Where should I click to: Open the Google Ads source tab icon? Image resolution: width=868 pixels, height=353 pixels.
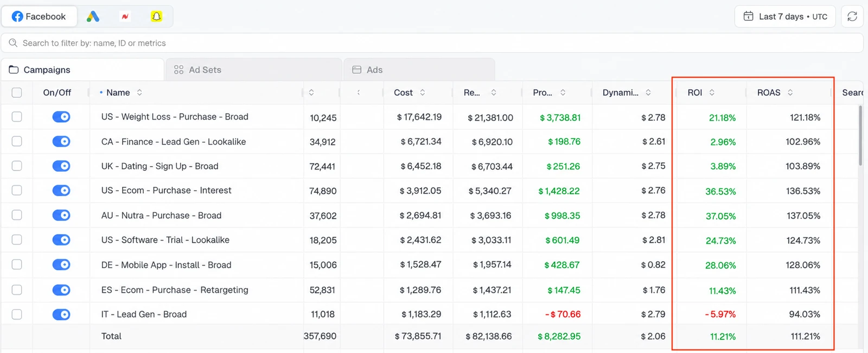point(93,17)
